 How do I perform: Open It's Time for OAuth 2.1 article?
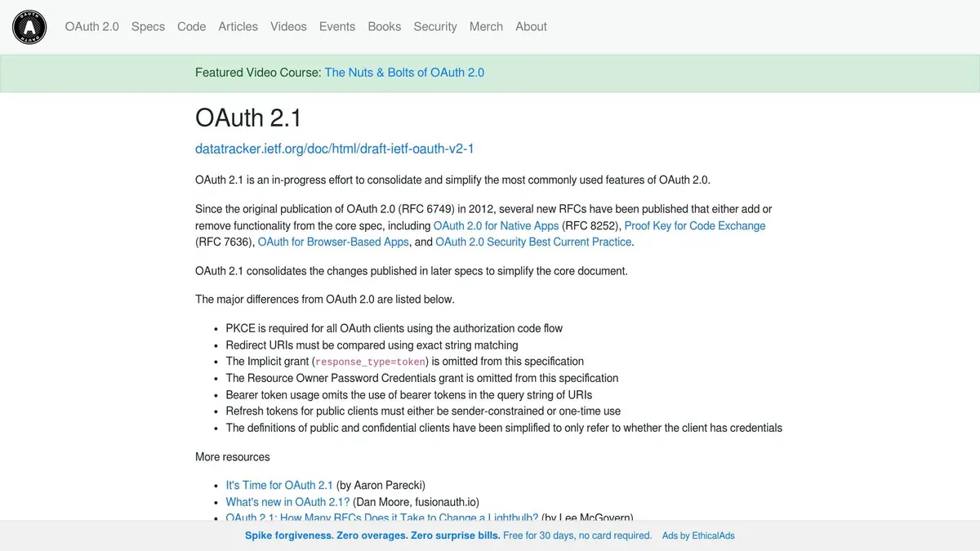tap(279, 485)
